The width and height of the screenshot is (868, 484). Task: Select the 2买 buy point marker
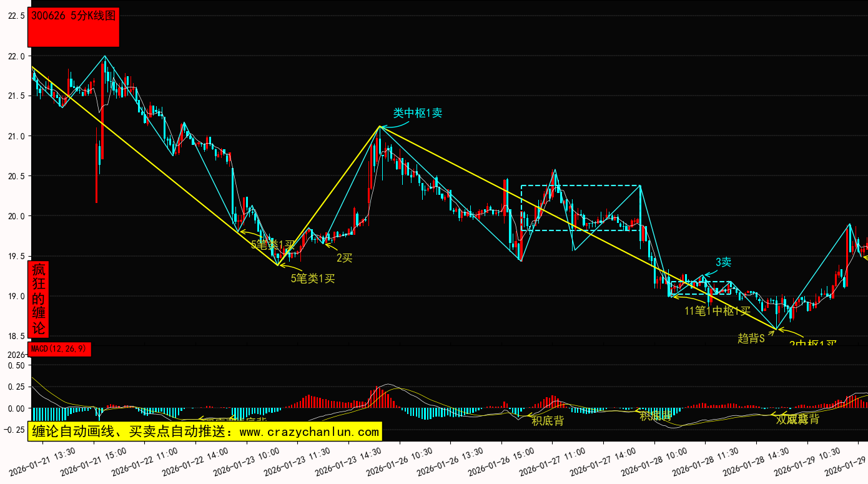[344, 257]
